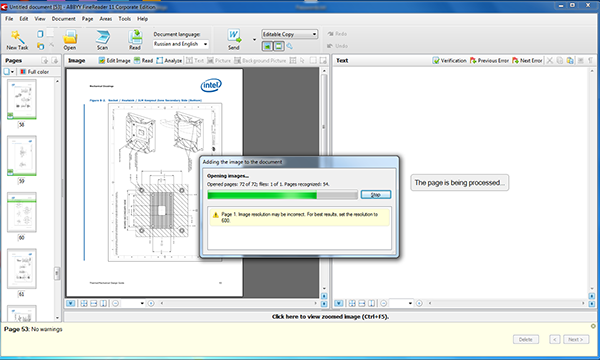
Task: Toggle the Full color mode button
Action: click(x=34, y=72)
